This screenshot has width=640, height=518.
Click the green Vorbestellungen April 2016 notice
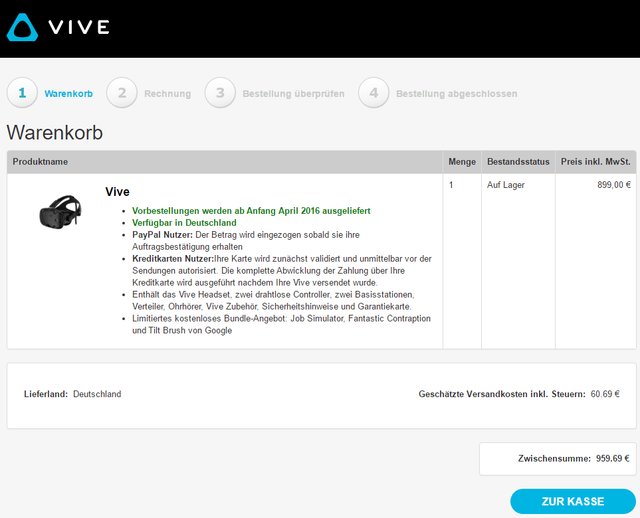pos(251,211)
